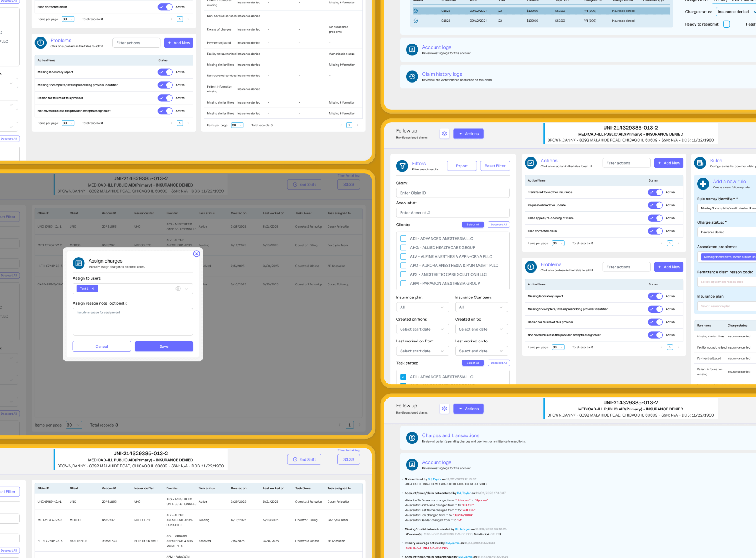Open the Insurance Company dropdown
The height and width of the screenshot is (558, 756).
click(x=481, y=307)
